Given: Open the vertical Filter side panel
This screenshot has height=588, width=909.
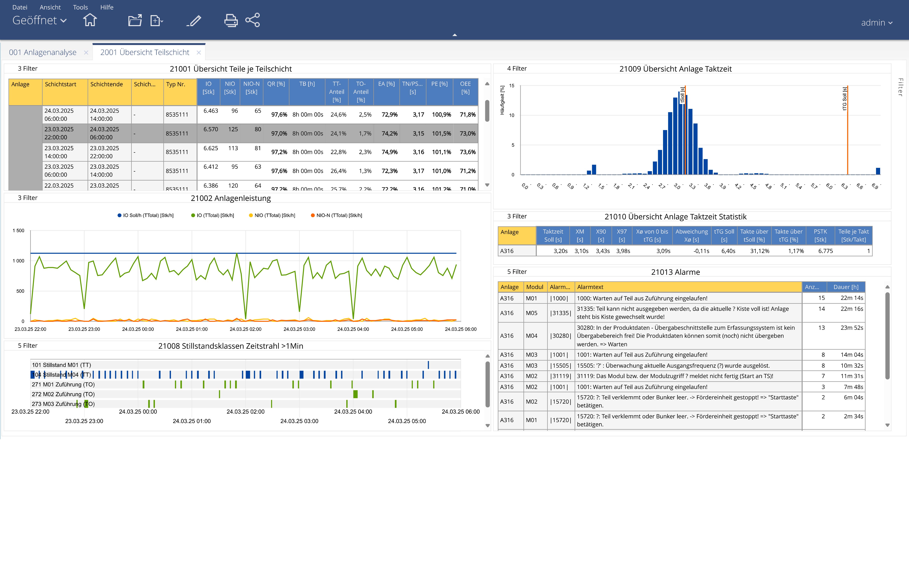Looking at the screenshot, I should (900, 87).
